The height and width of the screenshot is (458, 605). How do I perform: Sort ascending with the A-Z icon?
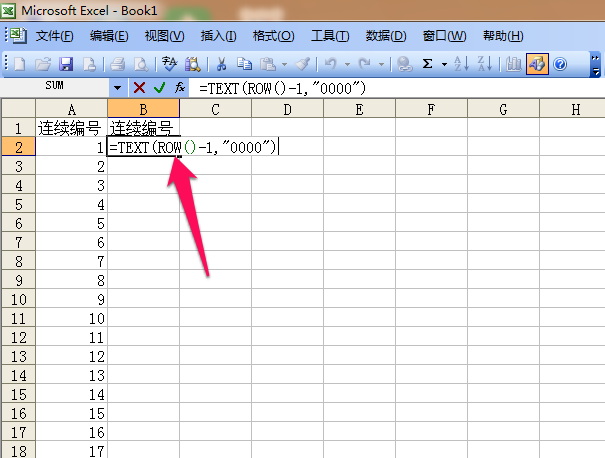[461, 64]
